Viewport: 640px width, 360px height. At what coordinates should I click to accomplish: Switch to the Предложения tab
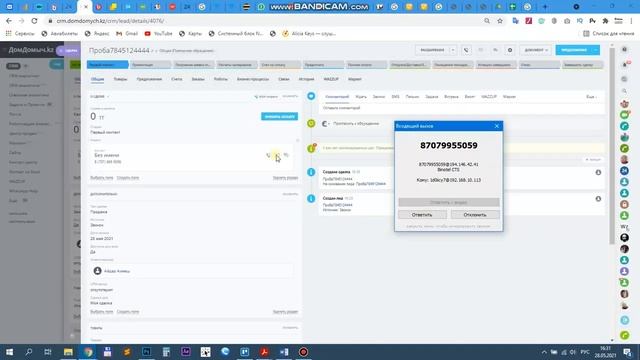(x=149, y=79)
